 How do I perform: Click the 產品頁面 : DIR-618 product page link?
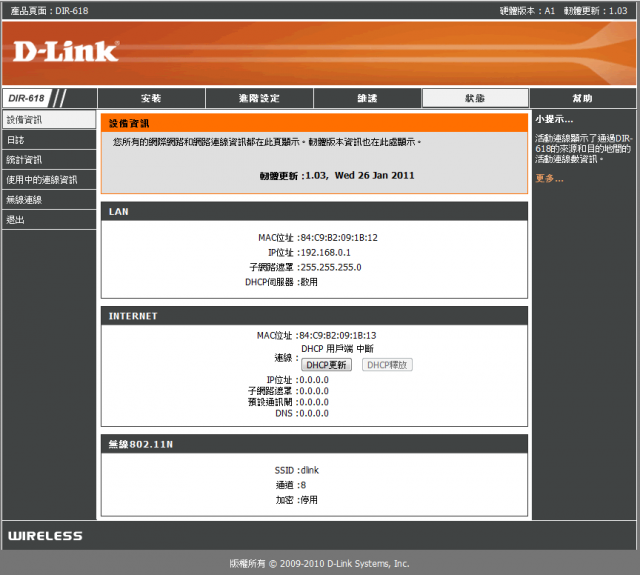click(49, 11)
